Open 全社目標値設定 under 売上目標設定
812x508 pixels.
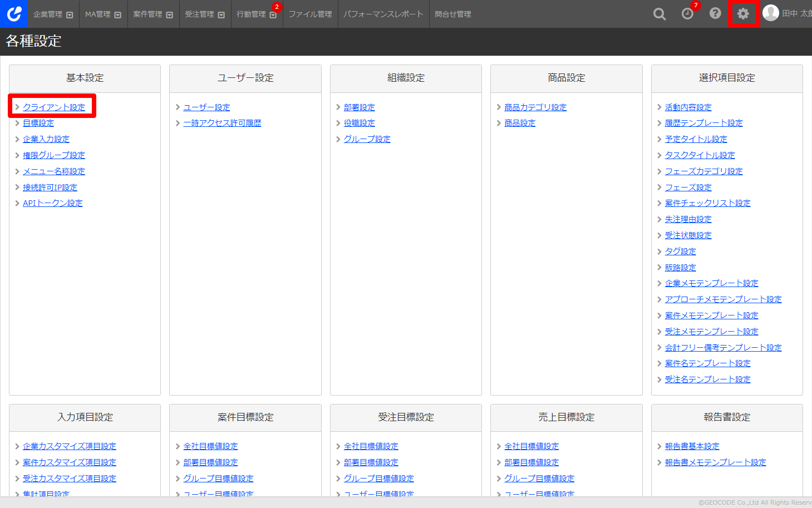532,446
